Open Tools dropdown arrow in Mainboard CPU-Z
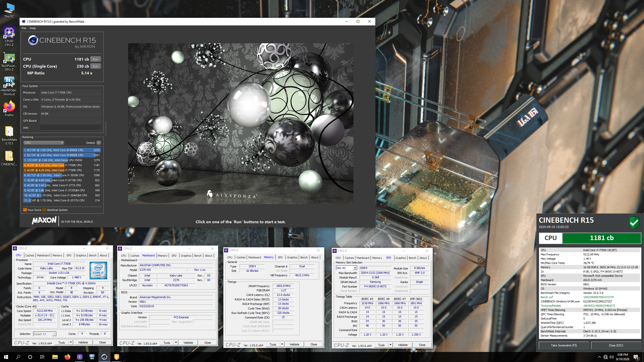Screen dimensions: 644x362 tap(176, 343)
